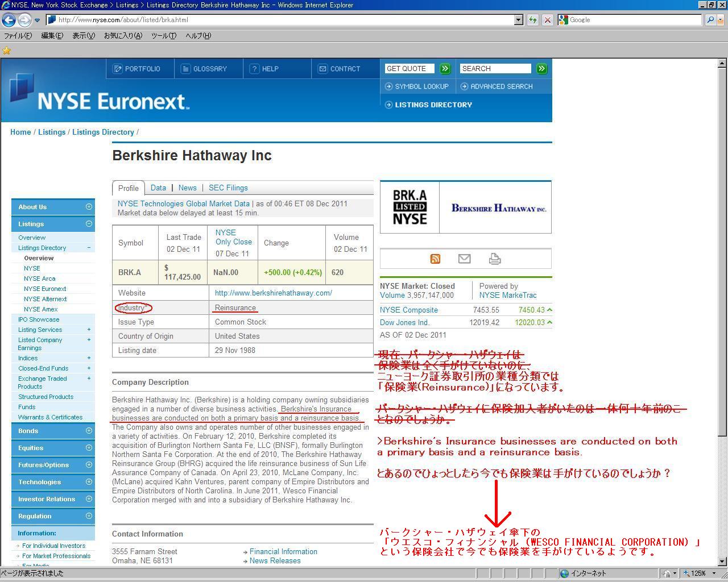Open the ツール(T) menu
This screenshot has width=728, height=582.
point(164,36)
